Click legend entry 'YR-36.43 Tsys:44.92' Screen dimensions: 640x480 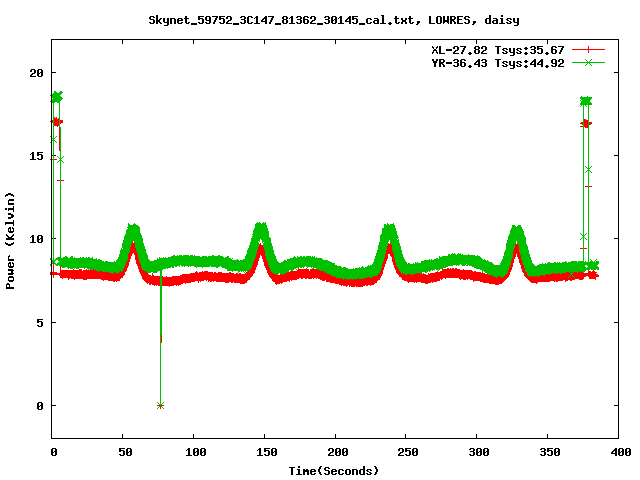[498, 63]
